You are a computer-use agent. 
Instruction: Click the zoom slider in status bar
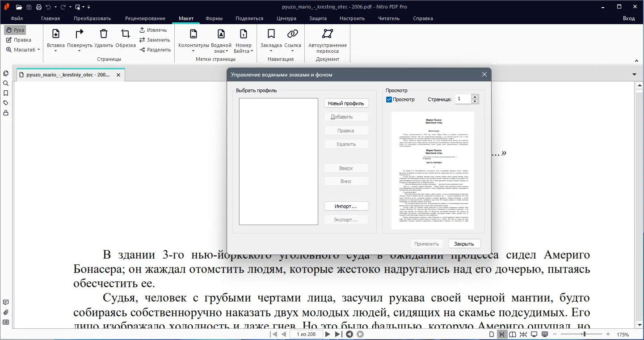point(584,334)
